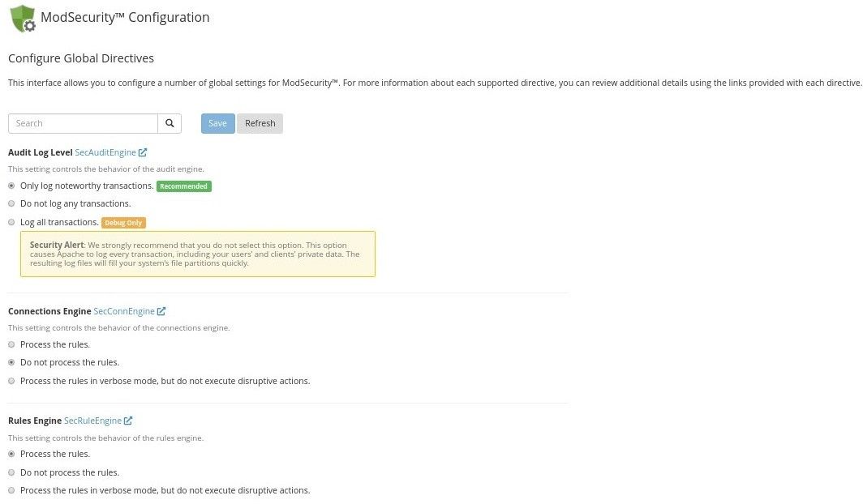863x504 pixels.
Task: Click the Refresh button
Action: 260,123
